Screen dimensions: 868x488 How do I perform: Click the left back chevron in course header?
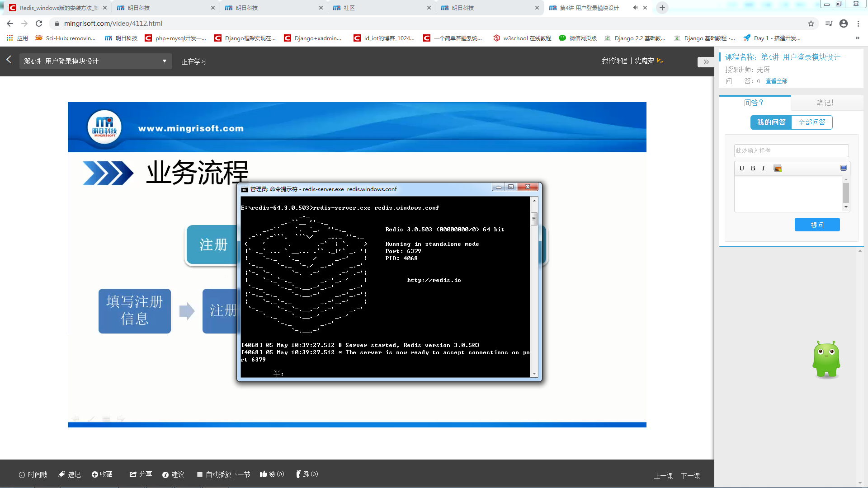(9, 60)
